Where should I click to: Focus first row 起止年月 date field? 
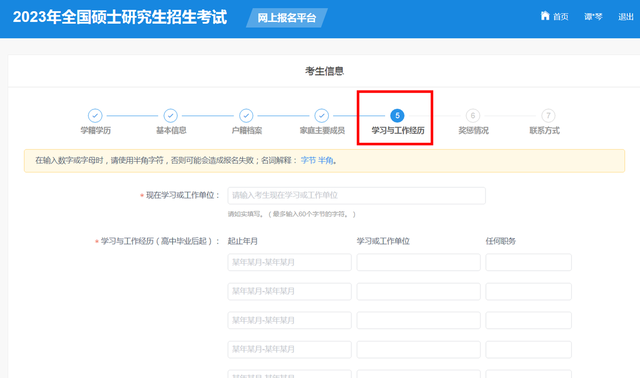tap(289, 262)
